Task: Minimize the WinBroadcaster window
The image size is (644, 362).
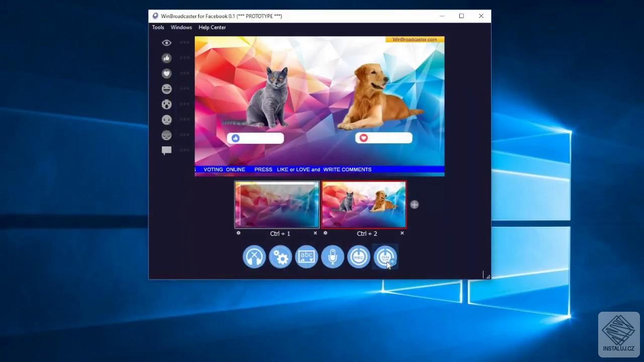Action: coord(442,16)
